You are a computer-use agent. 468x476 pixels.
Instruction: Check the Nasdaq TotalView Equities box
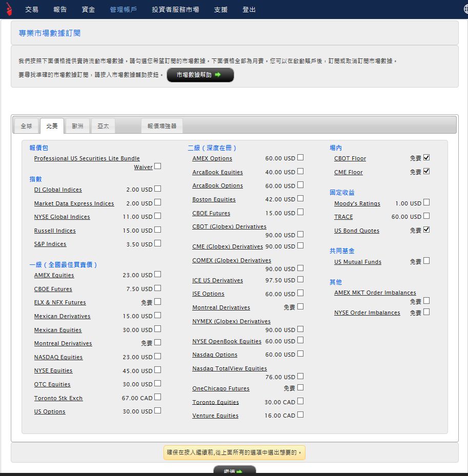[x=300, y=376]
